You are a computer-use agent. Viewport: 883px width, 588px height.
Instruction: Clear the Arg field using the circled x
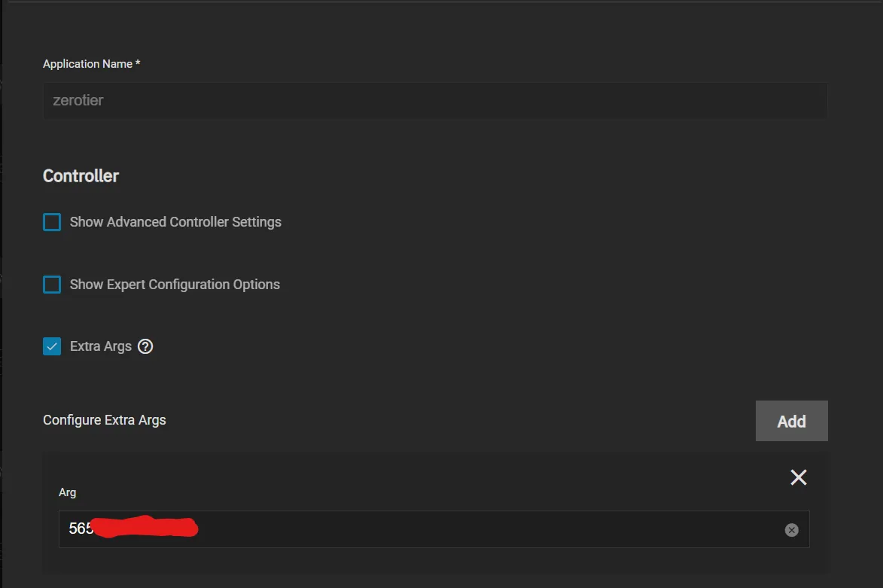[791, 530]
